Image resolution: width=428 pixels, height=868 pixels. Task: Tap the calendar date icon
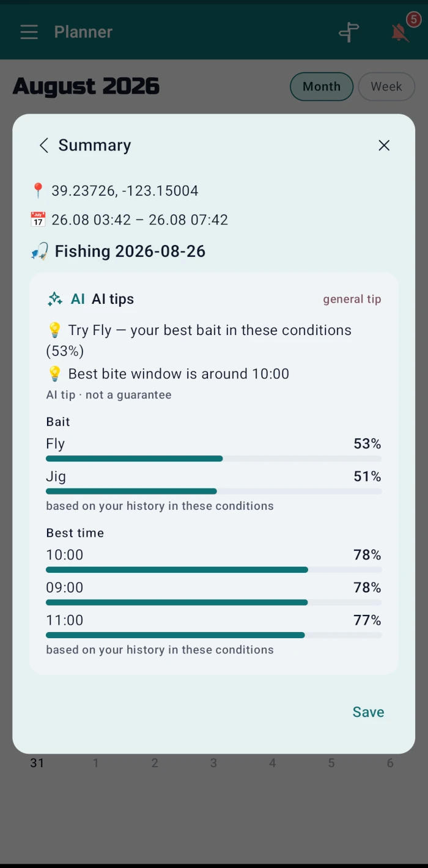point(38,219)
